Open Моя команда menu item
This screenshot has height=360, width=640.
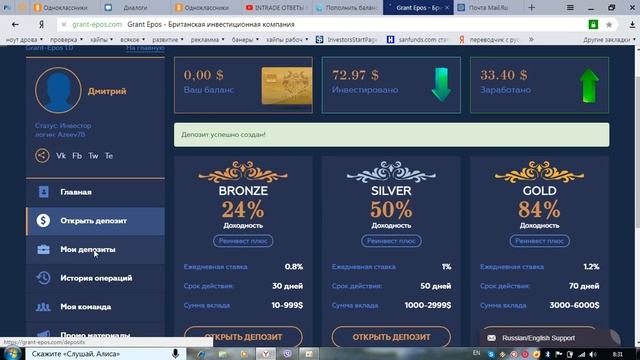tap(96, 307)
